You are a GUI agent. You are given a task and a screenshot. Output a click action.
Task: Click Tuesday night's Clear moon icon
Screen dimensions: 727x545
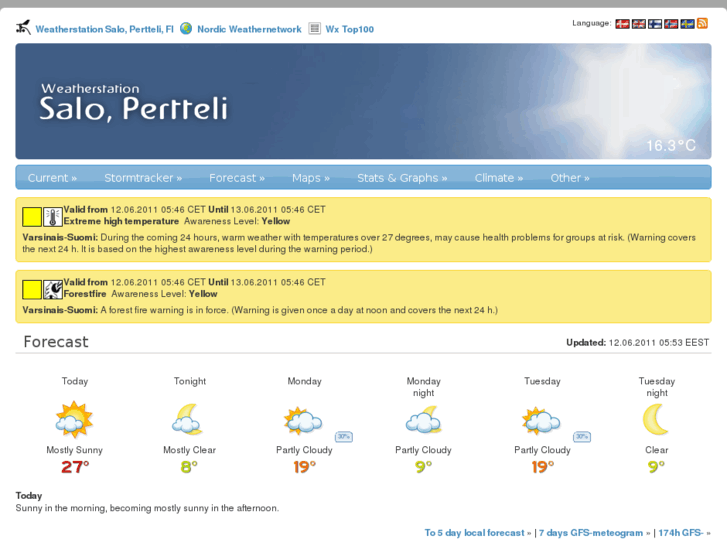tap(656, 419)
